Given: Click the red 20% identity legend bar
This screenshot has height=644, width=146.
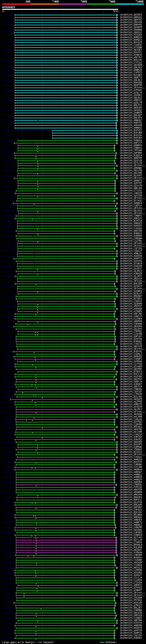Looking at the screenshot, I should [16, 4].
